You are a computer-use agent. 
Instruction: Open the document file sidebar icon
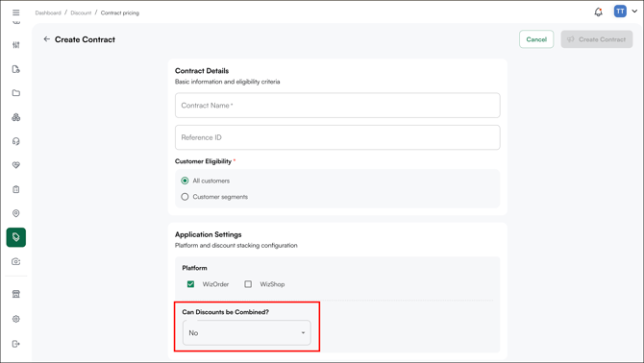[x=16, y=69]
